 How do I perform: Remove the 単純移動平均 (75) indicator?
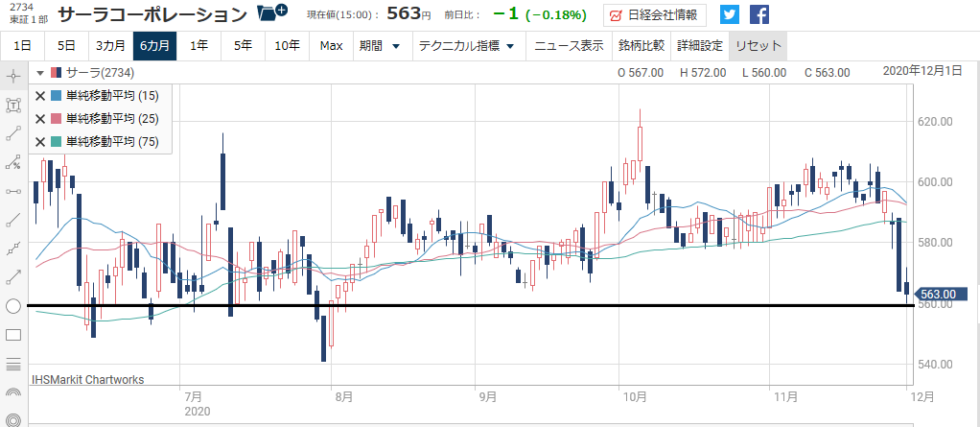(x=39, y=142)
